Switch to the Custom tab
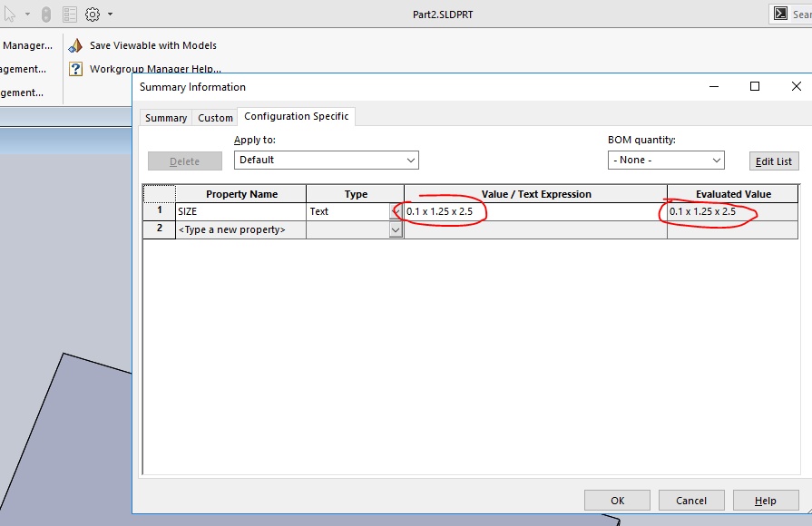This screenshot has width=812, height=526. [x=215, y=118]
